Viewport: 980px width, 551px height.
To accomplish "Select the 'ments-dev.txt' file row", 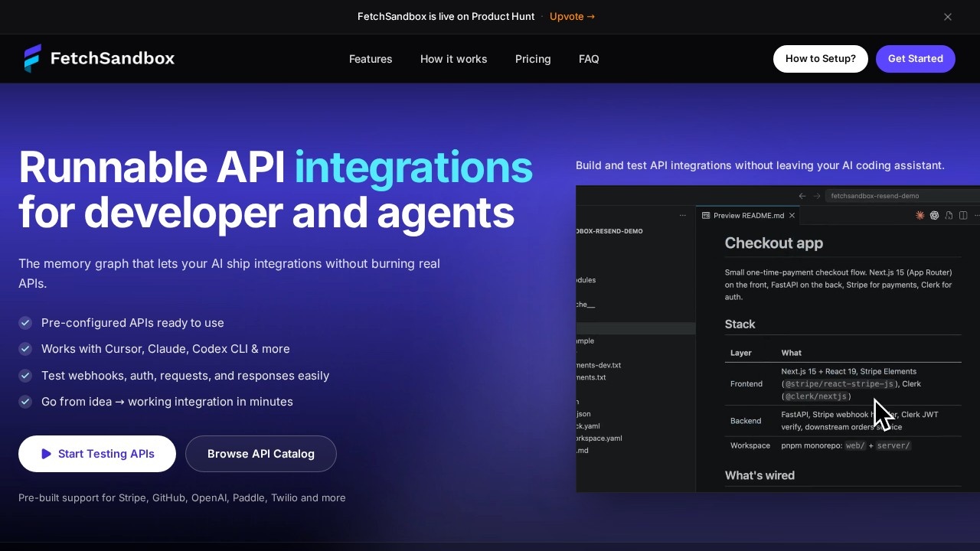I will [635, 365].
